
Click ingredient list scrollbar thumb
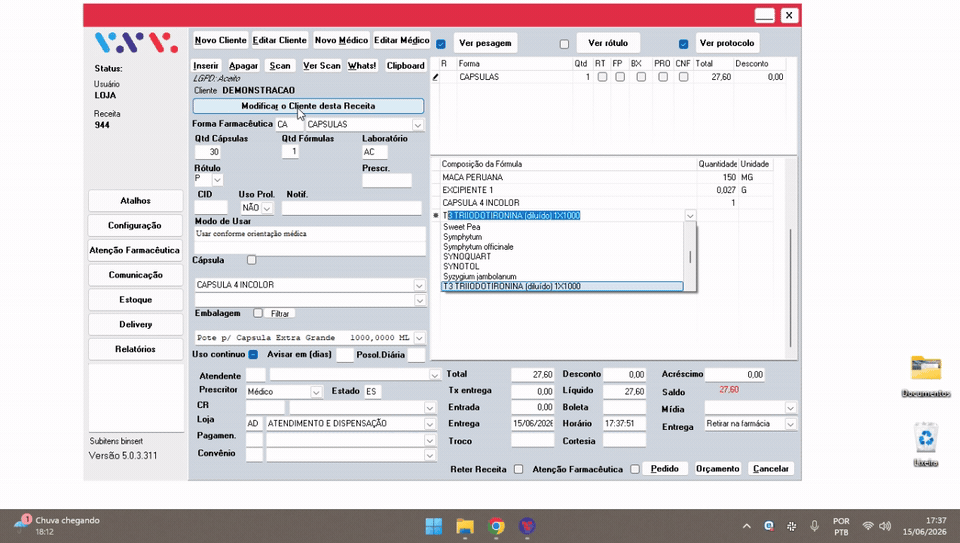(x=690, y=257)
